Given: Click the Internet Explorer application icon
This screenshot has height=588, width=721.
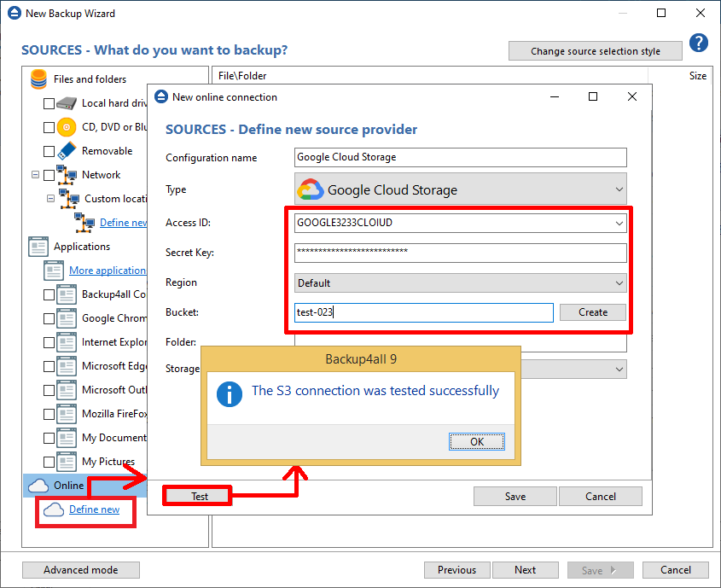Looking at the screenshot, I should pos(67,342).
